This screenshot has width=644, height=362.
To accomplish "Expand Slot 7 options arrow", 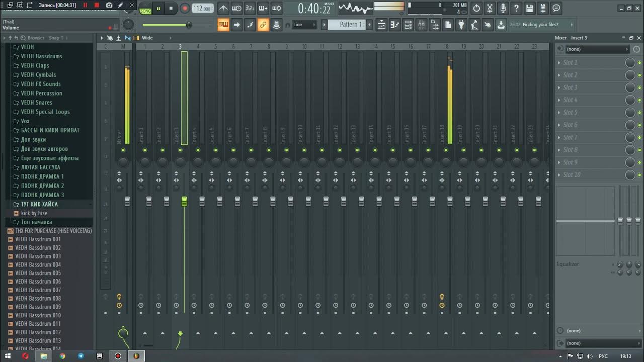I will point(559,137).
